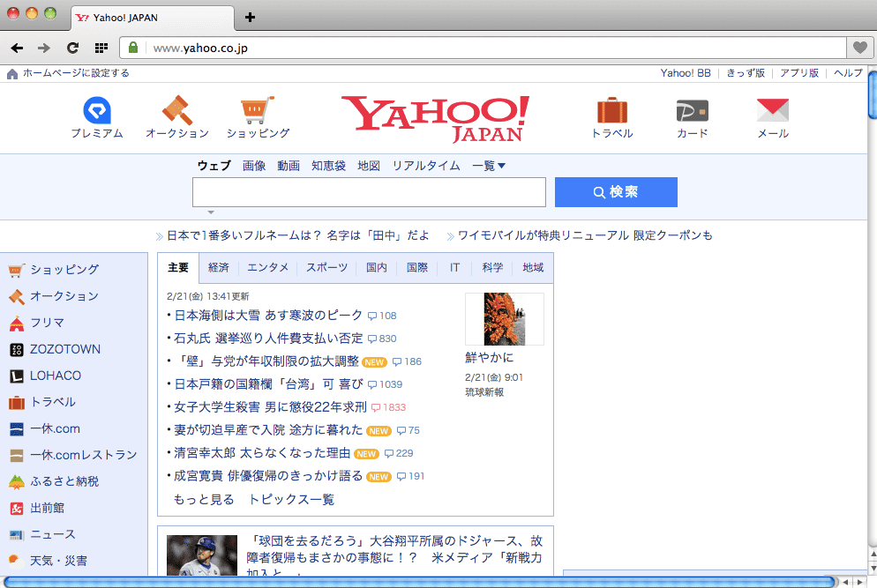Open sidebar LOHACO icon
877x588 pixels.
click(x=17, y=376)
